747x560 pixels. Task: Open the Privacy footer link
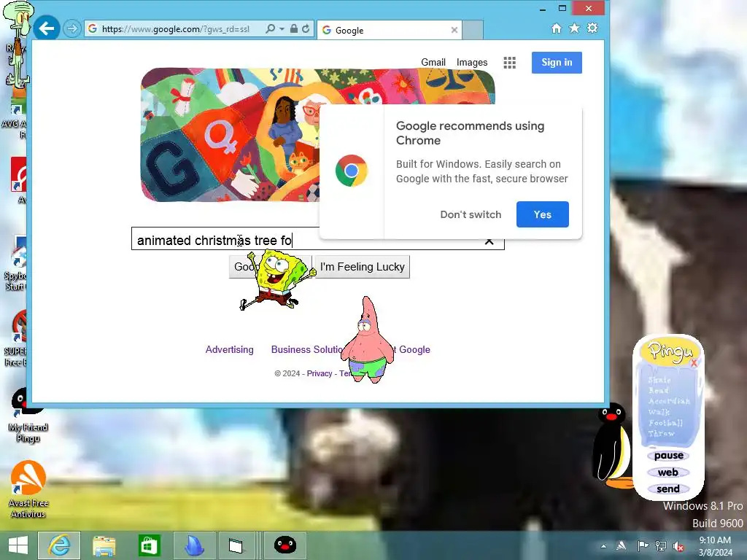click(x=320, y=373)
